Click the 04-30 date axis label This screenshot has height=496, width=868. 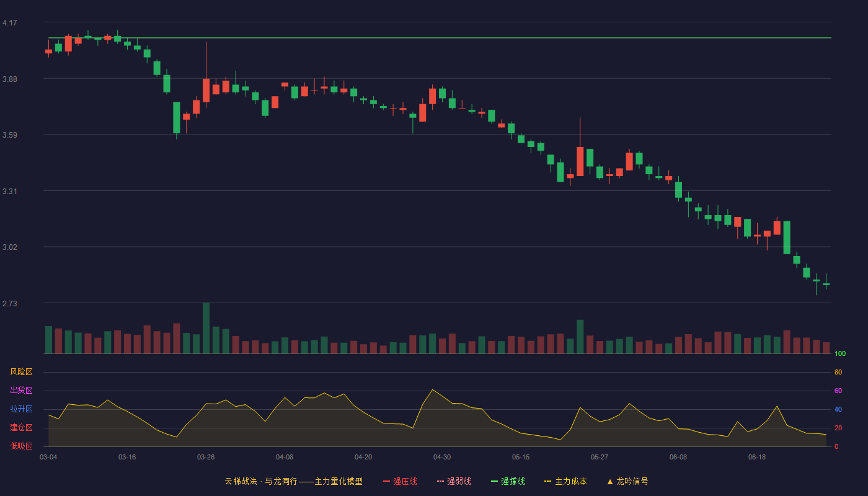442,457
